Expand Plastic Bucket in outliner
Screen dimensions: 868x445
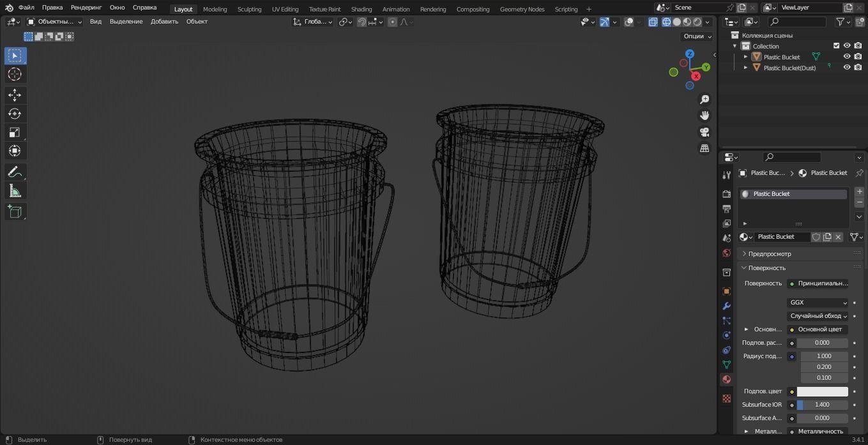tap(745, 57)
